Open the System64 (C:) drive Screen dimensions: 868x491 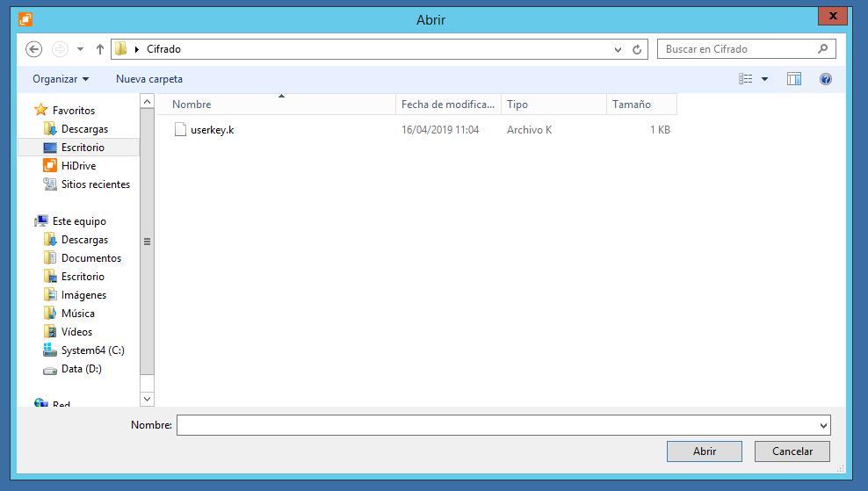pos(93,350)
